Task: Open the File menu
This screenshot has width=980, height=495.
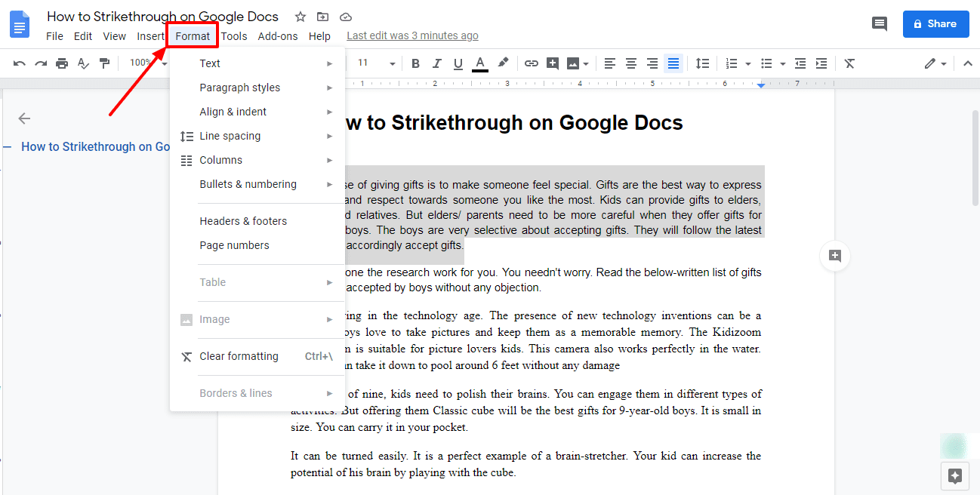Action: [54, 36]
